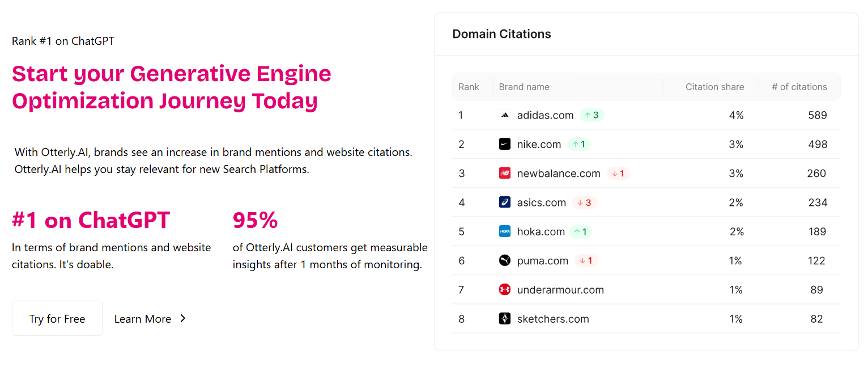
Task: Click the asics.com logo icon
Action: (504, 202)
